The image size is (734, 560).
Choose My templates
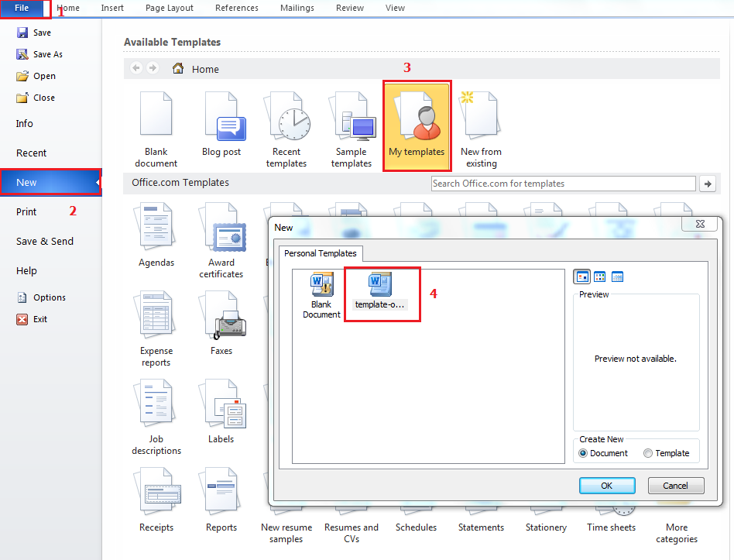pyautogui.click(x=417, y=126)
